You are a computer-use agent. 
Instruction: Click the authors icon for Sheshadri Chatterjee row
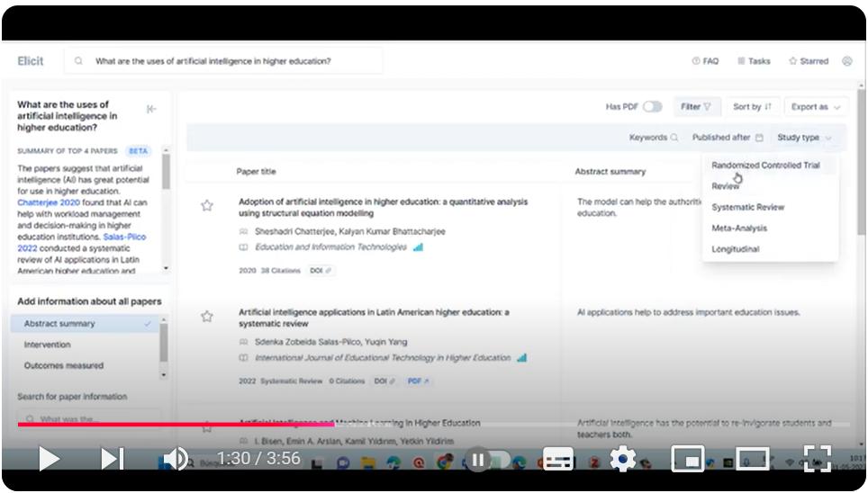pos(243,231)
